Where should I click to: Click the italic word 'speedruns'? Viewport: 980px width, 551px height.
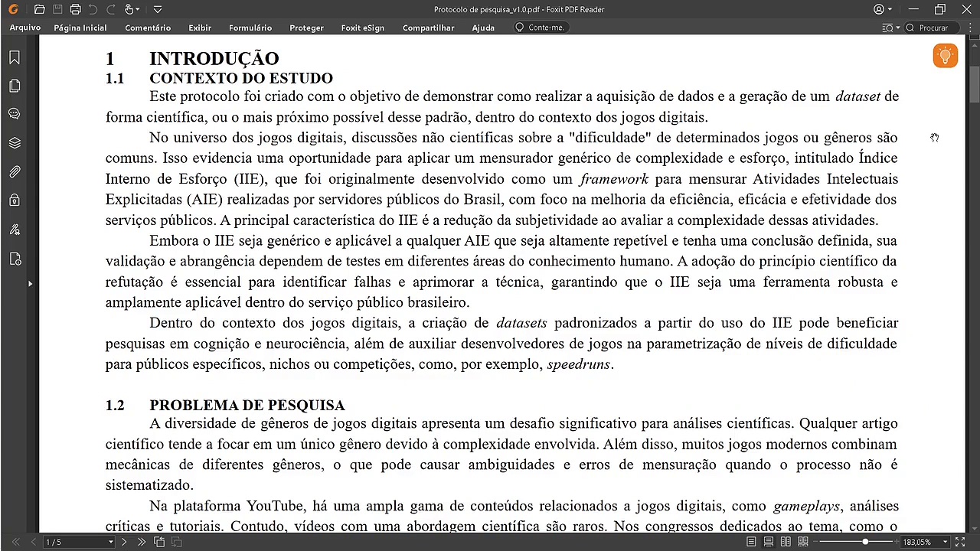(579, 364)
